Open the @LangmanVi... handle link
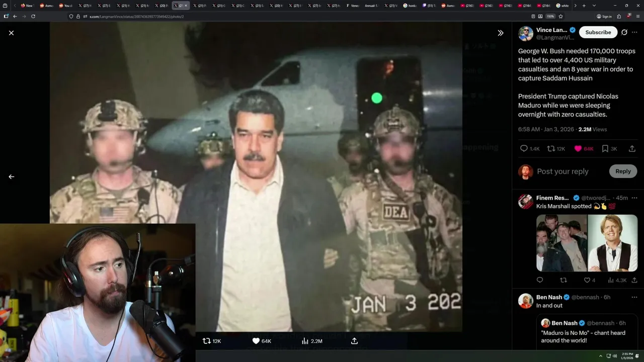 [x=555, y=37]
